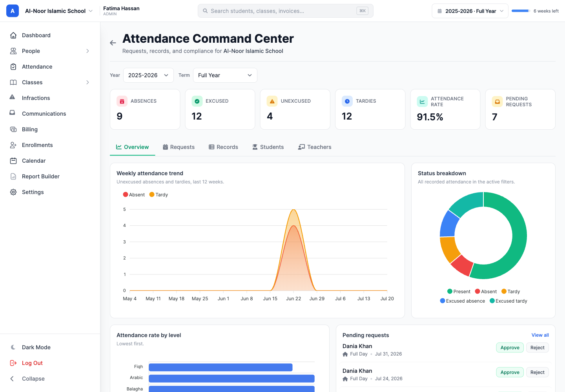Expand the Classes submenu chevron

point(87,82)
